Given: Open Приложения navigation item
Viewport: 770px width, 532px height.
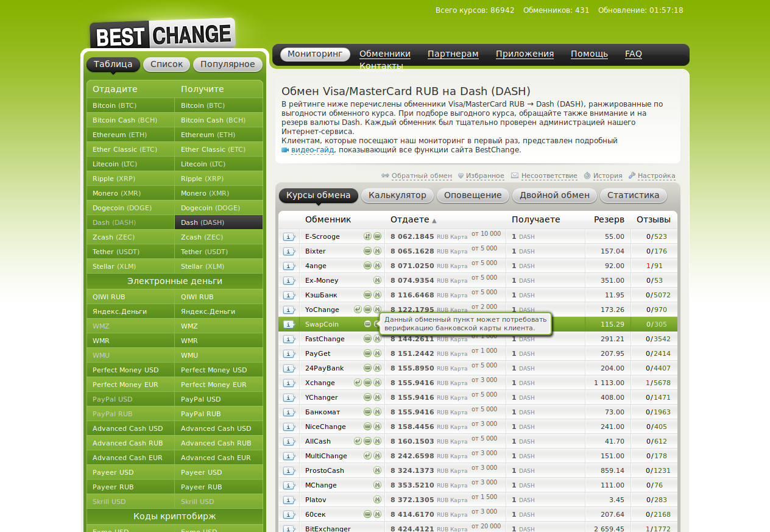Looking at the screenshot, I should 525,54.
